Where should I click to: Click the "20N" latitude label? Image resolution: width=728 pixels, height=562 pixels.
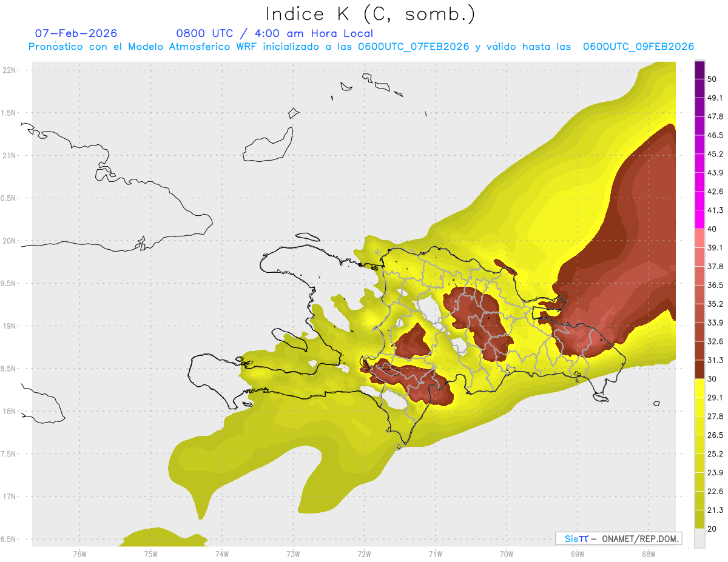[10, 241]
